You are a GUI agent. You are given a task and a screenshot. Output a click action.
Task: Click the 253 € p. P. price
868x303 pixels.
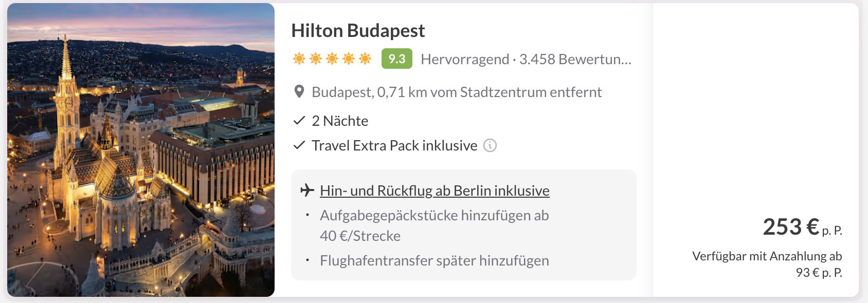[802, 227]
